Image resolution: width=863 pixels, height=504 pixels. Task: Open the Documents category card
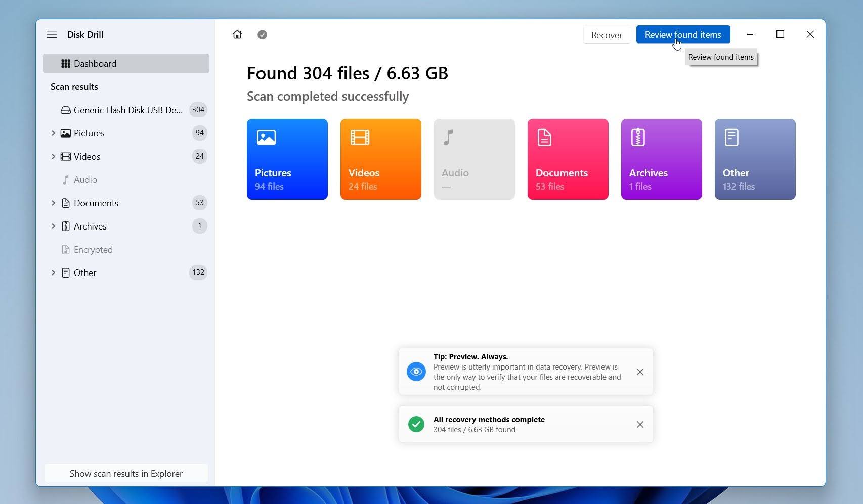pos(568,159)
